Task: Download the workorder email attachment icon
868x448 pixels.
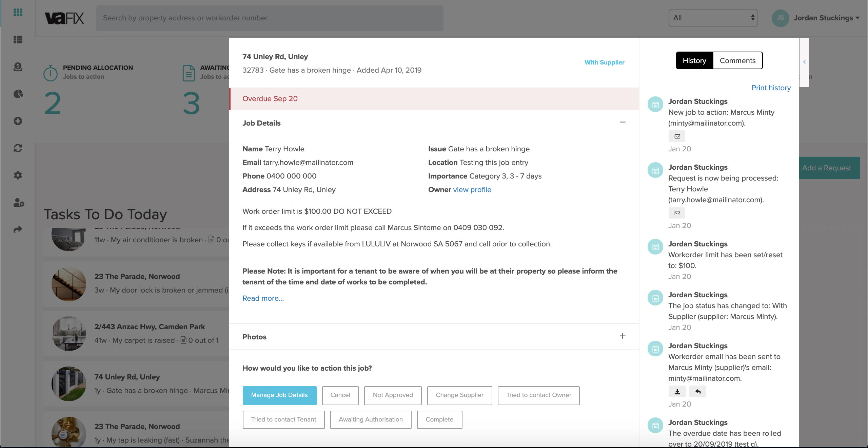Action: pyautogui.click(x=677, y=392)
